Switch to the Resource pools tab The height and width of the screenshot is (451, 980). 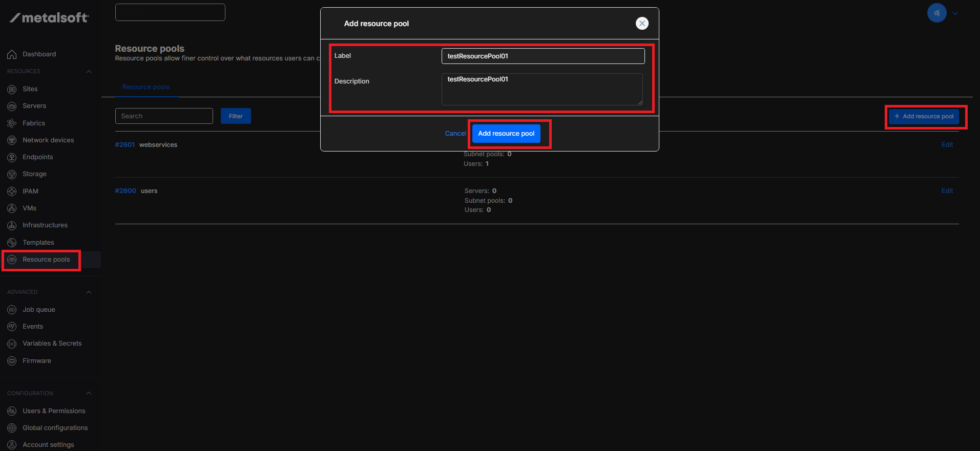[145, 87]
